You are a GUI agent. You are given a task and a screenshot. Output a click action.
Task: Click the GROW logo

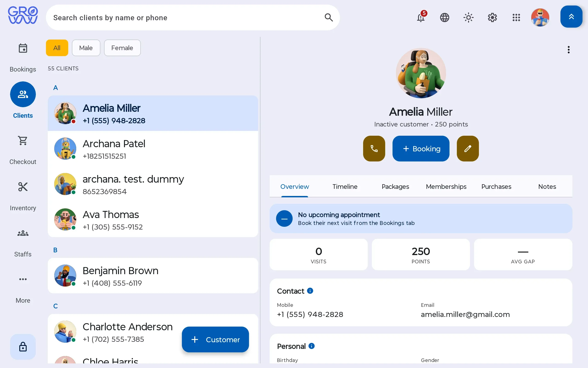pos(23,15)
